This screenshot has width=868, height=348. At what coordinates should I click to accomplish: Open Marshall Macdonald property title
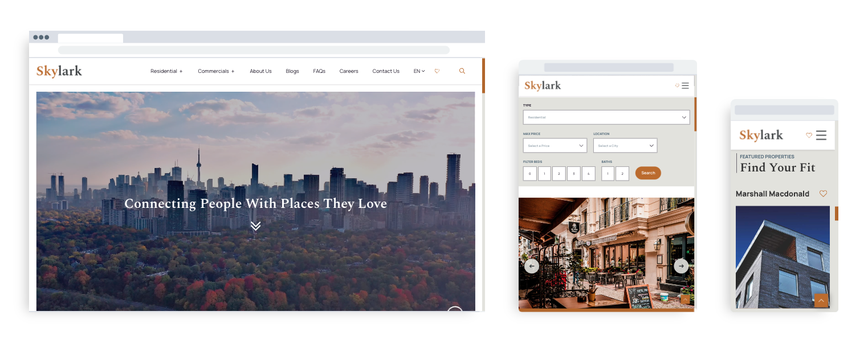pyautogui.click(x=772, y=194)
